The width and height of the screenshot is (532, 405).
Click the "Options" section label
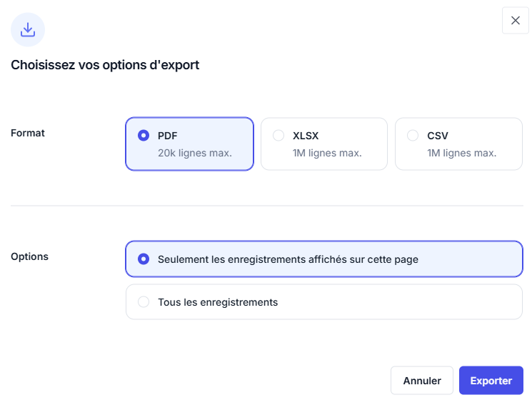click(29, 256)
